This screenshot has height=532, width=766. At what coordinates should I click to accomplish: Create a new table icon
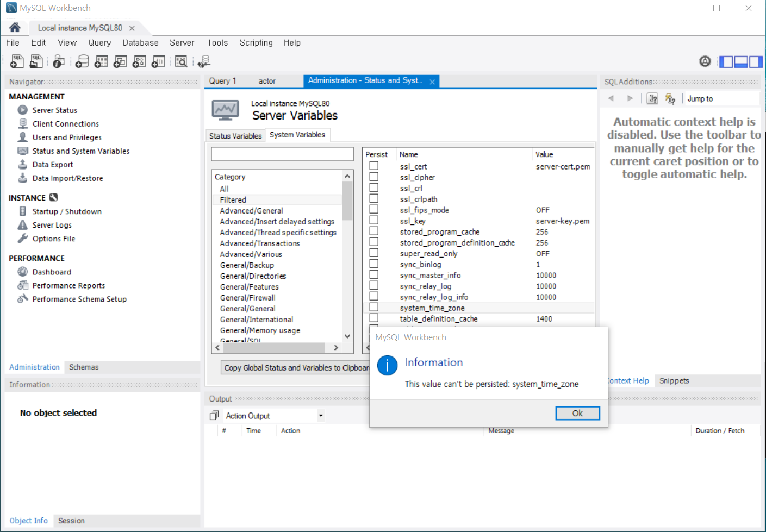point(101,61)
